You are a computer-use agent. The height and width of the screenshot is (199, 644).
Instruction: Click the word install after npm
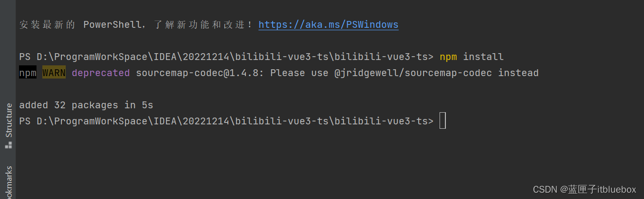(483, 57)
